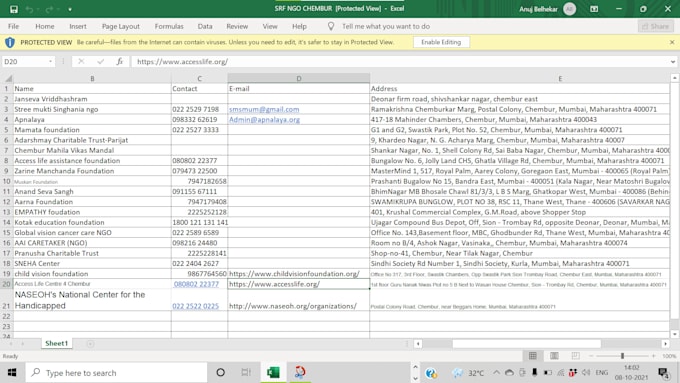Click the horizontal scrollbar left arrow
This screenshot has height=383, width=680.
click(x=418, y=344)
